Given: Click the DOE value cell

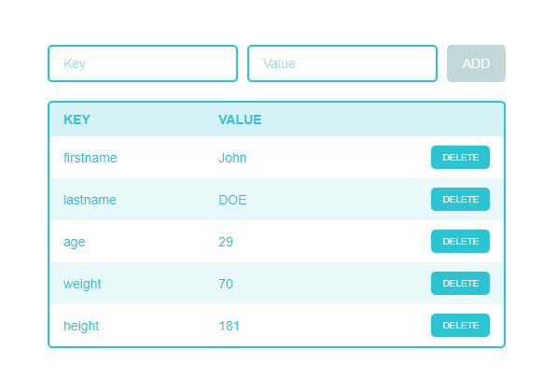Looking at the screenshot, I should (x=232, y=200).
